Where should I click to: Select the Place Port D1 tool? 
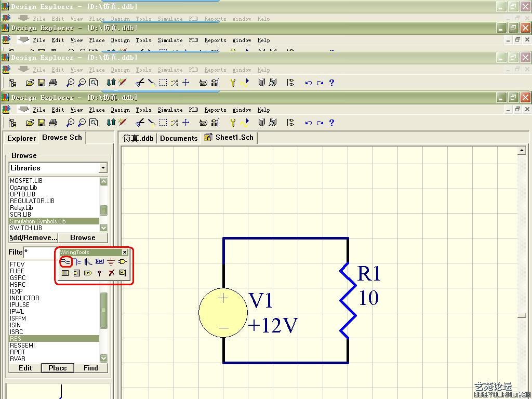tap(88, 273)
